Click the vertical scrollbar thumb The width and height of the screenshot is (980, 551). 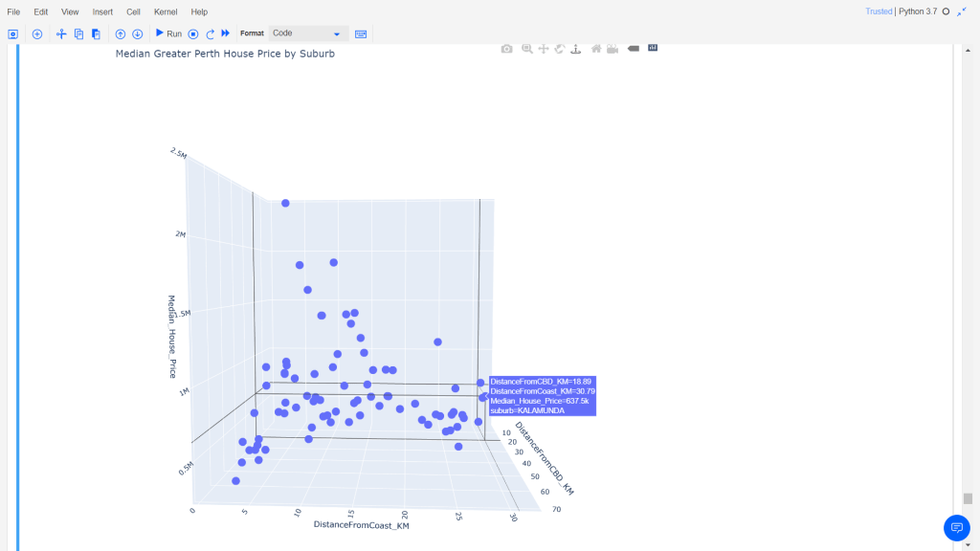968,498
